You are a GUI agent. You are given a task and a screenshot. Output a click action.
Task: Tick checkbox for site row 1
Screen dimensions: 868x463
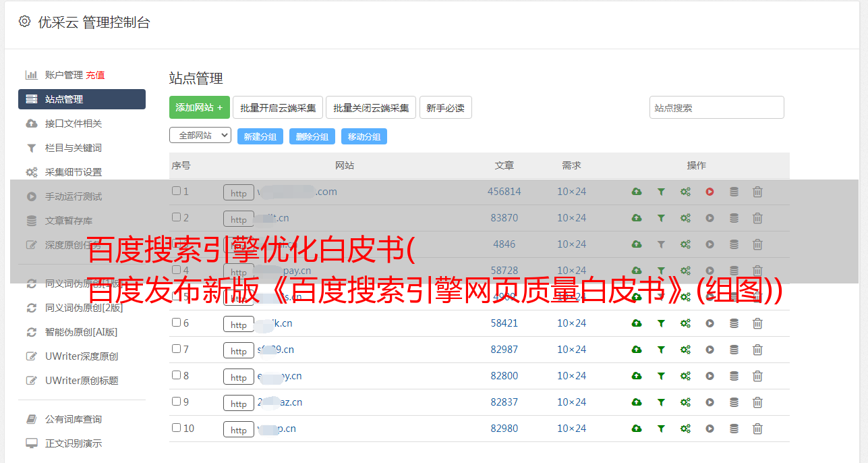coord(176,191)
